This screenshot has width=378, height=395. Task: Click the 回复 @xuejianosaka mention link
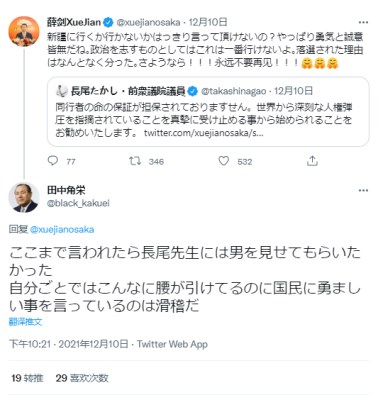point(62,229)
